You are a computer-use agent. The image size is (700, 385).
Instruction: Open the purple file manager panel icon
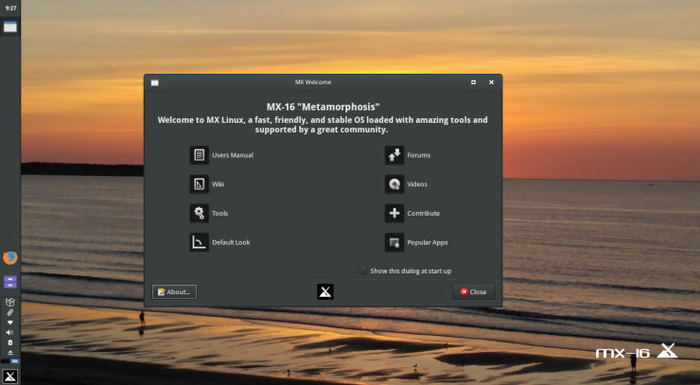[x=10, y=282]
